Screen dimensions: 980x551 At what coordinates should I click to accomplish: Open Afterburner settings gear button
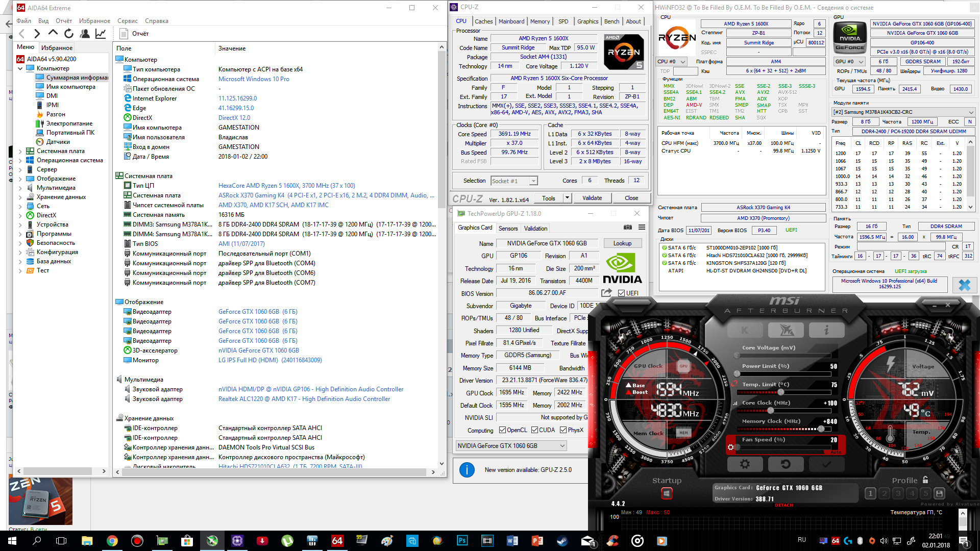[x=745, y=464]
